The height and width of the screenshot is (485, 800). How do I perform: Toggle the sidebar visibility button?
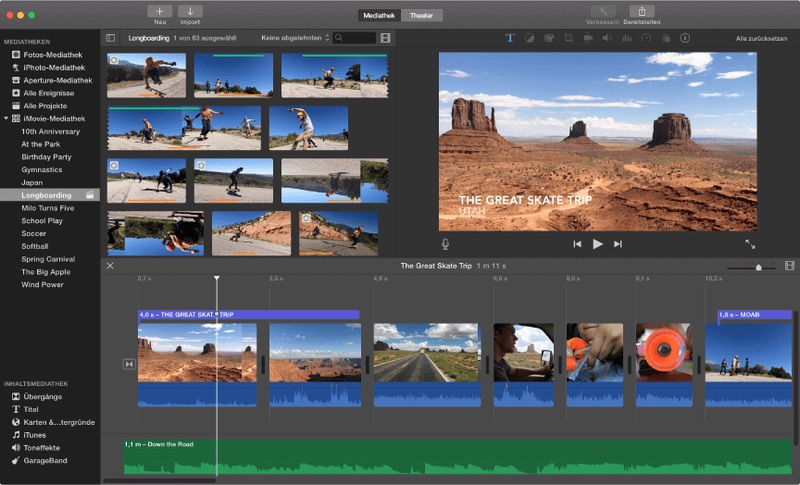pyautogui.click(x=111, y=38)
